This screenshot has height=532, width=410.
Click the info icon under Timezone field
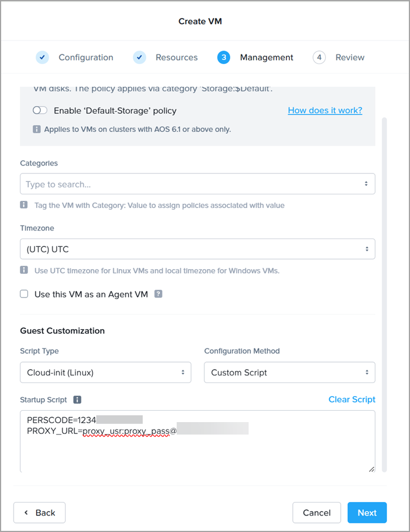pos(24,270)
